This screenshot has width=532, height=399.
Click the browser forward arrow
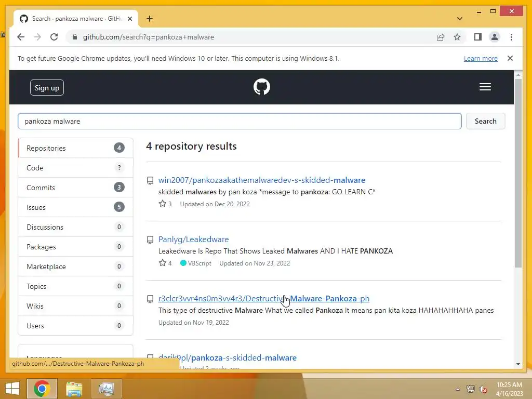[37, 37]
